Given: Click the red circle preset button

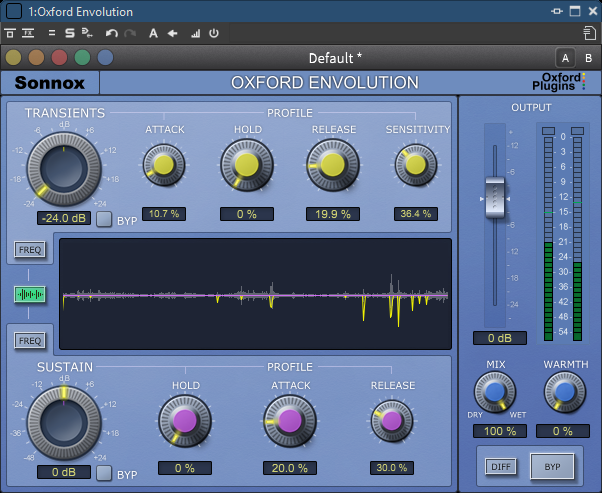Looking at the screenshot, I should (59, 57).
